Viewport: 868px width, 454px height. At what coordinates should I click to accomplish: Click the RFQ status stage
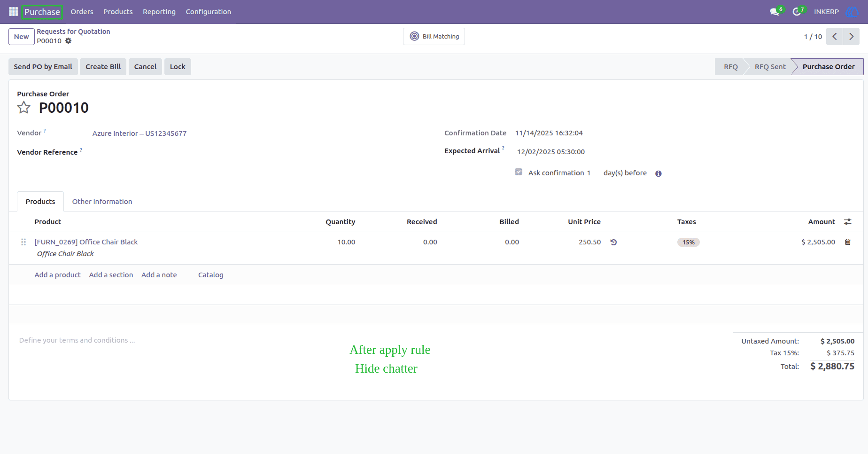[x=731, y=67]
